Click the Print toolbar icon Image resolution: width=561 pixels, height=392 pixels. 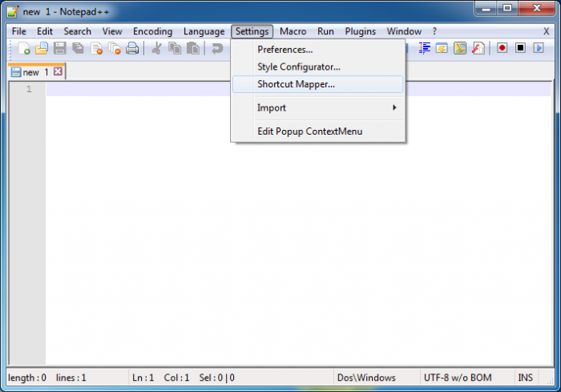click(132, 48)
